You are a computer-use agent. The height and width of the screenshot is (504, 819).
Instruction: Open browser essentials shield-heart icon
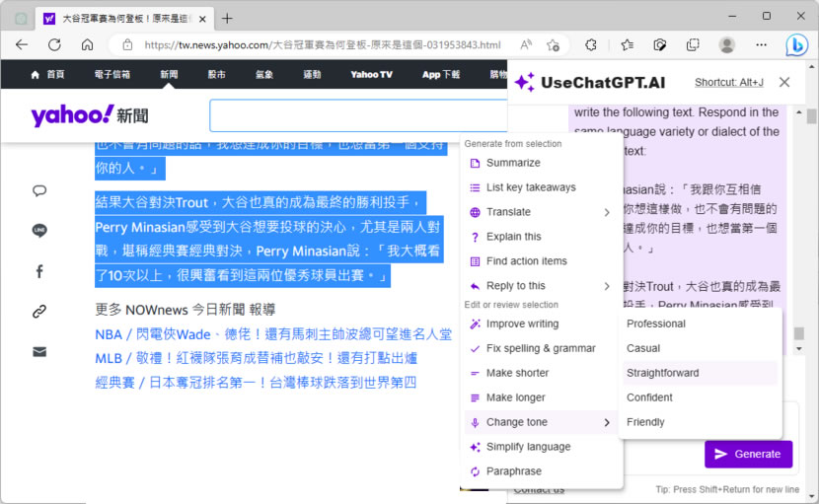[660, 45]
